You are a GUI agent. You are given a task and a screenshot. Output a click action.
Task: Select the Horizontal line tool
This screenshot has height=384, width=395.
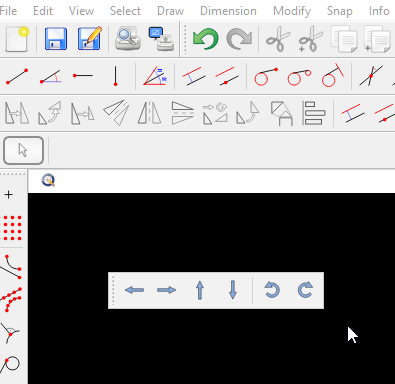pos(83,76)
